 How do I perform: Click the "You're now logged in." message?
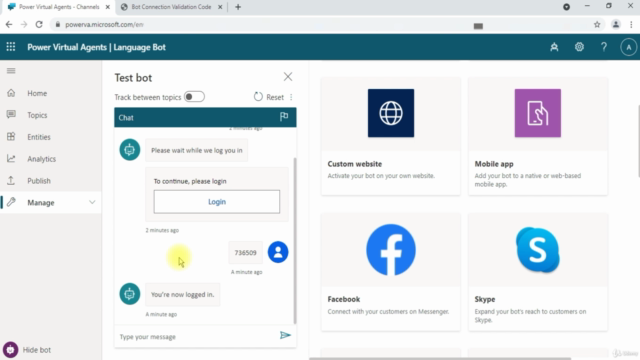coord(182,294)
